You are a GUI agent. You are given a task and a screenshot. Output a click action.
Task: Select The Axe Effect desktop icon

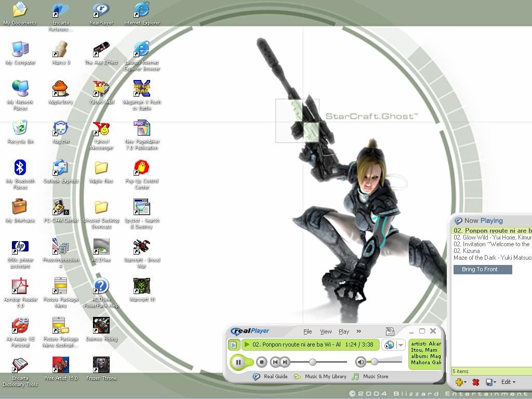(101, 53)
